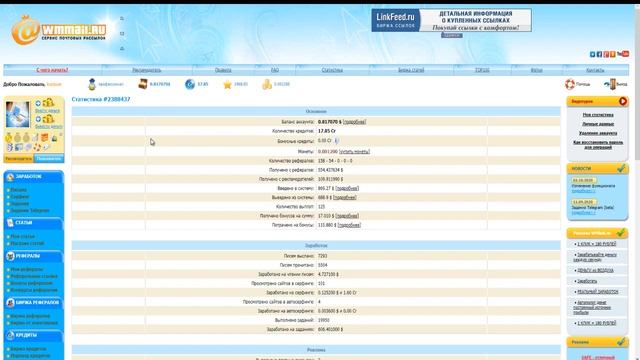Image resolution: width=640 pixels, height=360 pixels.
Task: Click the lifebuoy help icon
Action: [570, 84]
